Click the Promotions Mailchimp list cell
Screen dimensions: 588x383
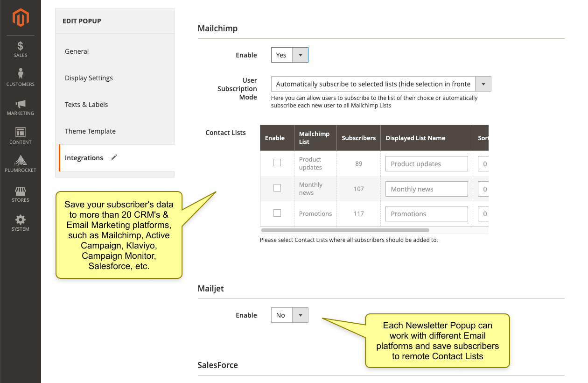click(315, 214)
